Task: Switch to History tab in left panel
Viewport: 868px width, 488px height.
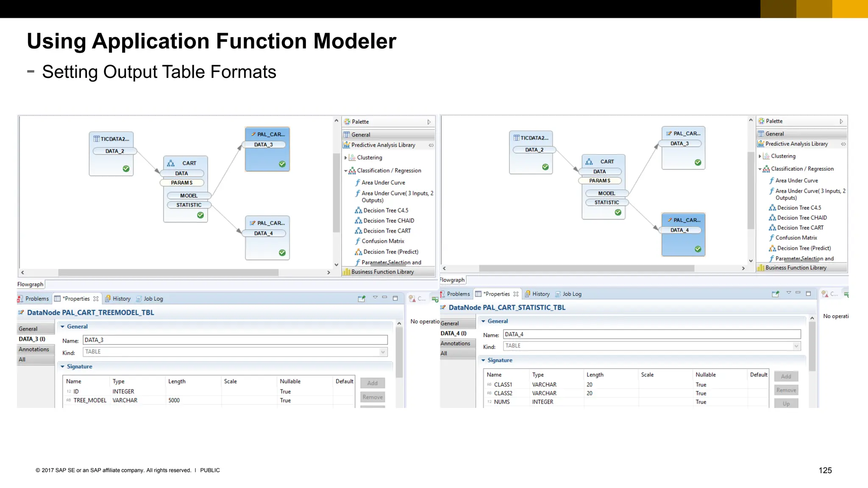Action: point(121,299)
